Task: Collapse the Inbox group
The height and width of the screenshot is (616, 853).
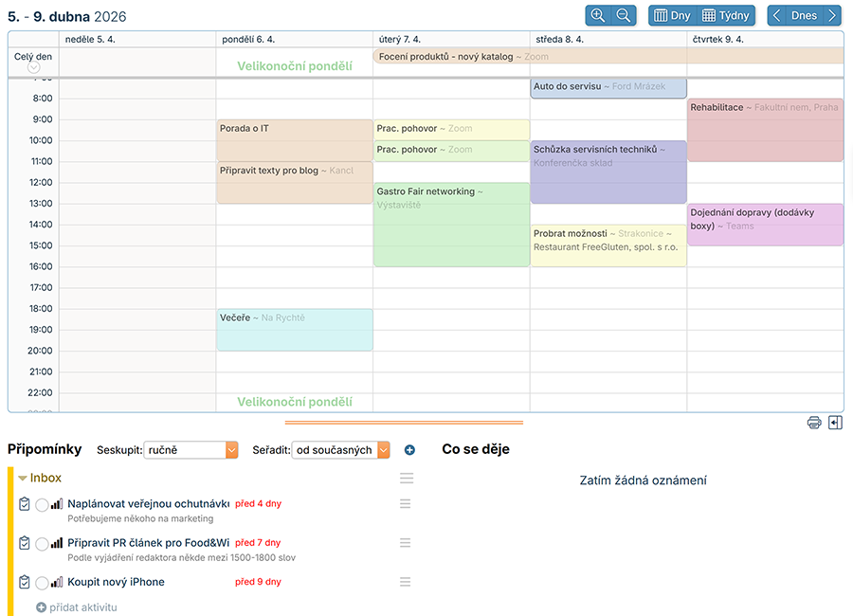Action: pyautogui.click(x=23, y=479)
